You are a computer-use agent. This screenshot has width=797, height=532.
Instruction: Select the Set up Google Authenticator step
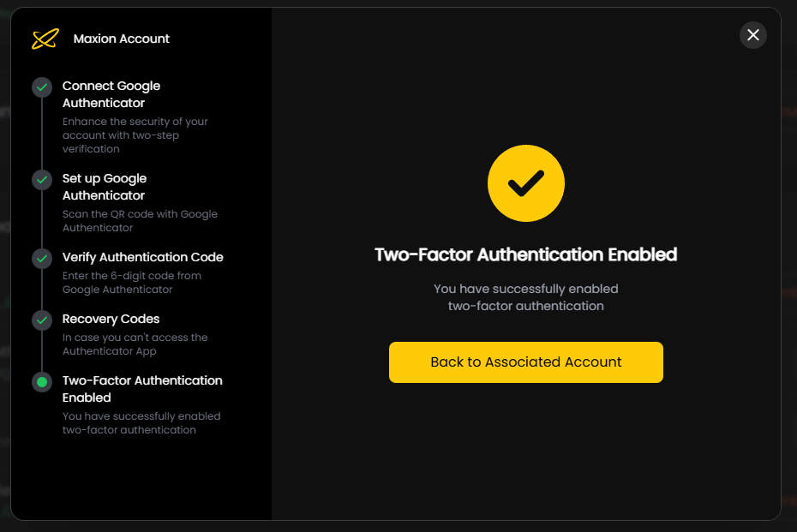105,187
